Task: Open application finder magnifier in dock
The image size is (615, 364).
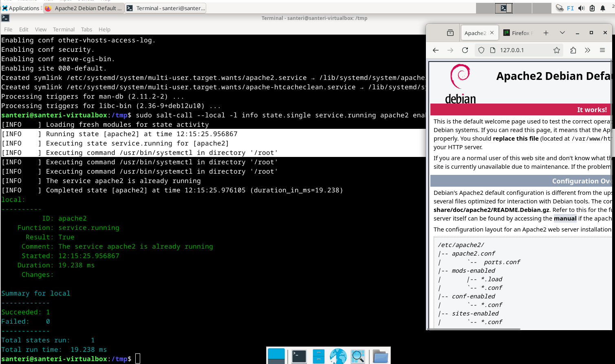Action: 358,356
